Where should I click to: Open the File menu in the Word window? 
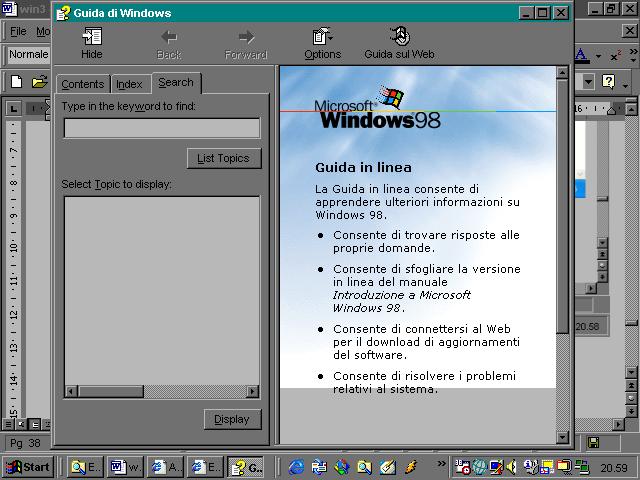click(x=18, y=31)
